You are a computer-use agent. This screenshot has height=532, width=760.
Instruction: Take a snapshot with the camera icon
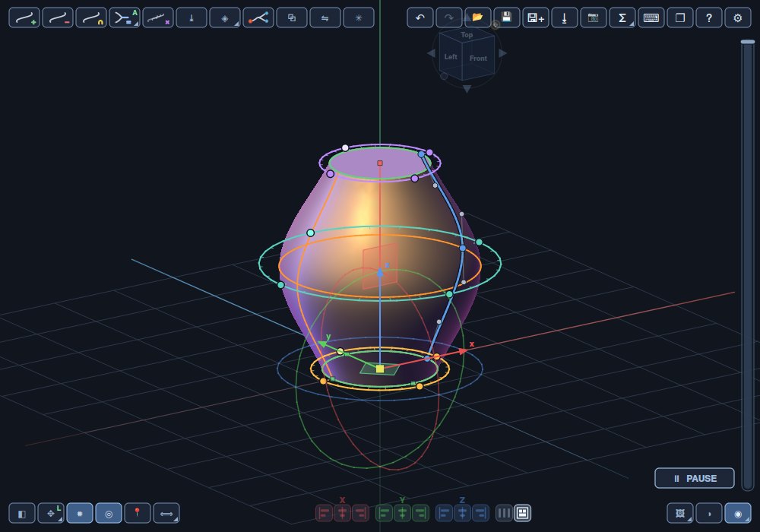(x=594, y=18)
